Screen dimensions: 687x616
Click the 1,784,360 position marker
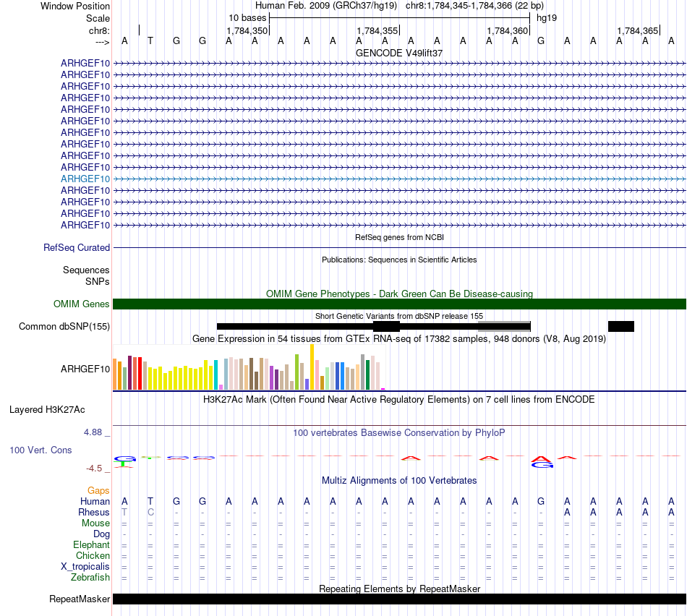(x=508, y=30)
